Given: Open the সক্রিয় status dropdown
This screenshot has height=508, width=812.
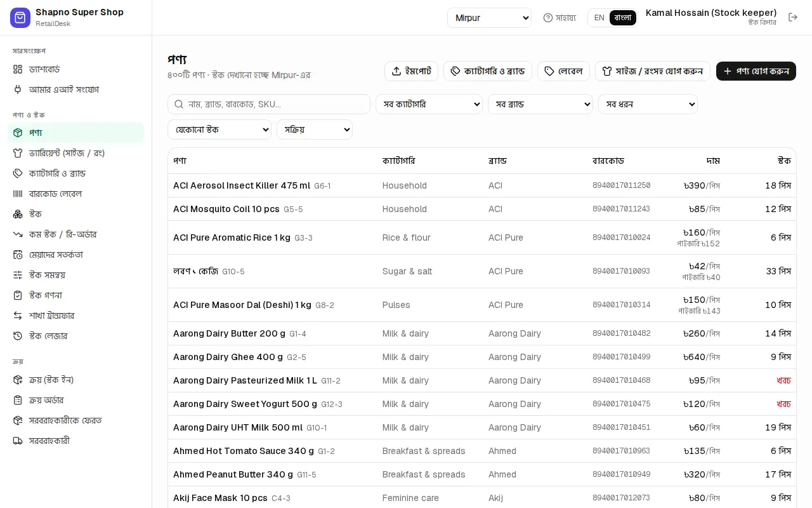Looking at the screenshot, I should (x=315, y=130).
